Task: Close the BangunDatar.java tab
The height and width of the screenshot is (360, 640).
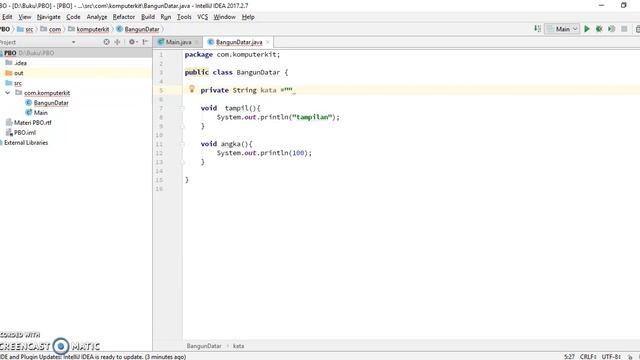Action: pos(268,42)
